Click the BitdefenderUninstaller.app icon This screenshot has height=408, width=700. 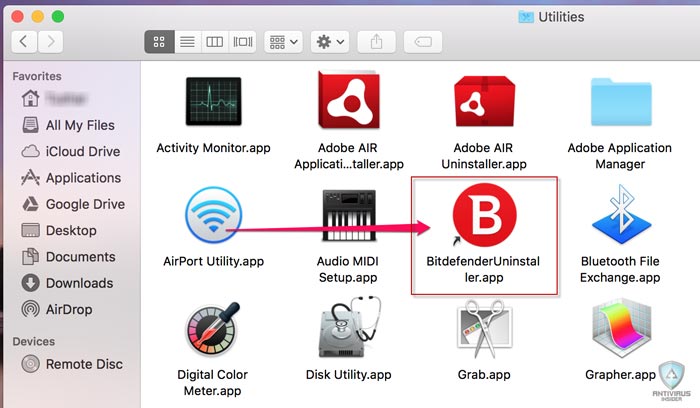pos(484,215)
